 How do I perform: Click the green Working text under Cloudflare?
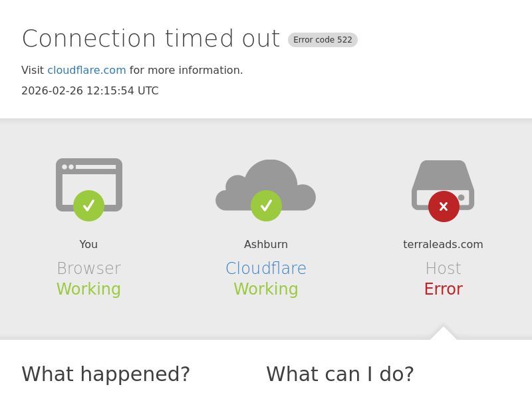pos(266,289)
